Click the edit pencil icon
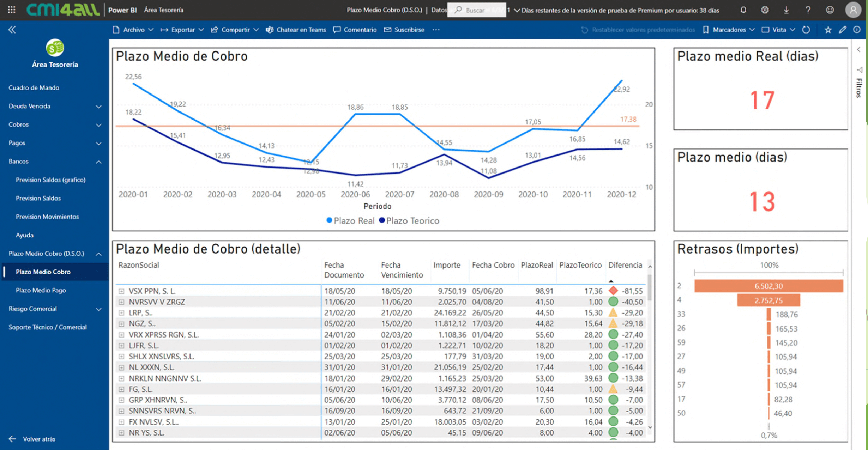Screen dimensions: 868x450 pos(843,30)
